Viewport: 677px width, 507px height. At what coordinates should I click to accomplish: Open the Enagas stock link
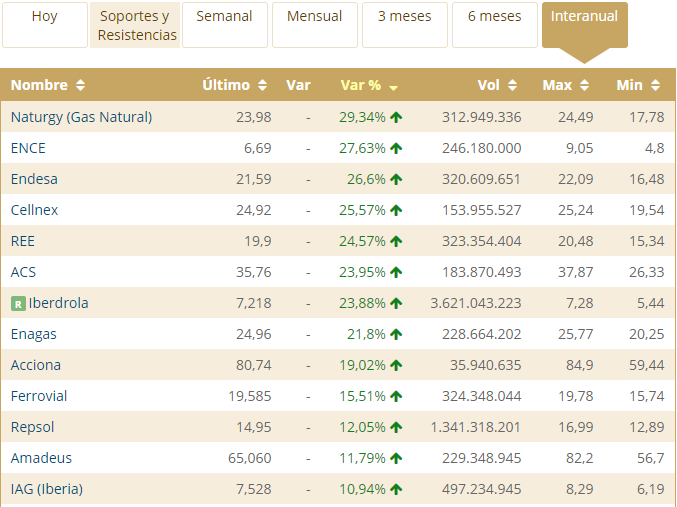point(34,334)
